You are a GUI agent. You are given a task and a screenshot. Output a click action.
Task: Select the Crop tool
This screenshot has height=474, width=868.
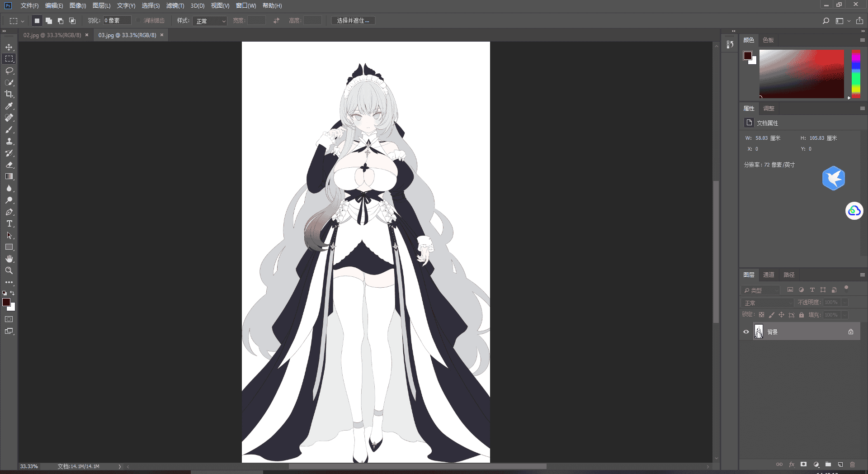(9, 94)
